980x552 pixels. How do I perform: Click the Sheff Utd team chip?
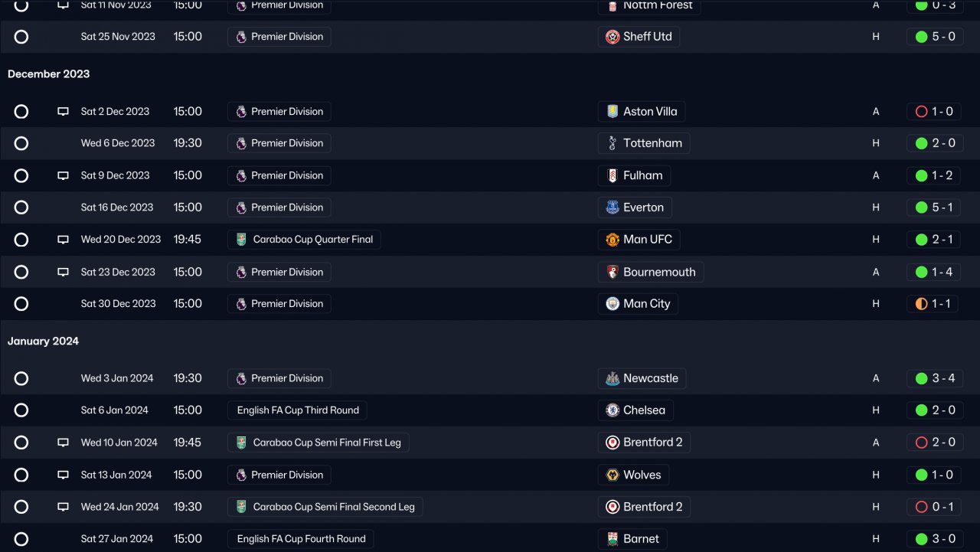[639, 37]
